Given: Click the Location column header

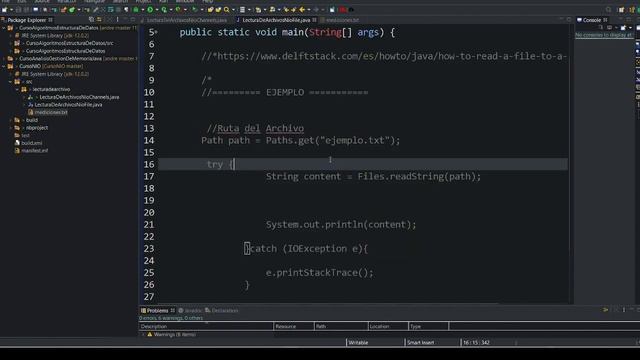Looking at the screenshot, I should click(388, 326).
